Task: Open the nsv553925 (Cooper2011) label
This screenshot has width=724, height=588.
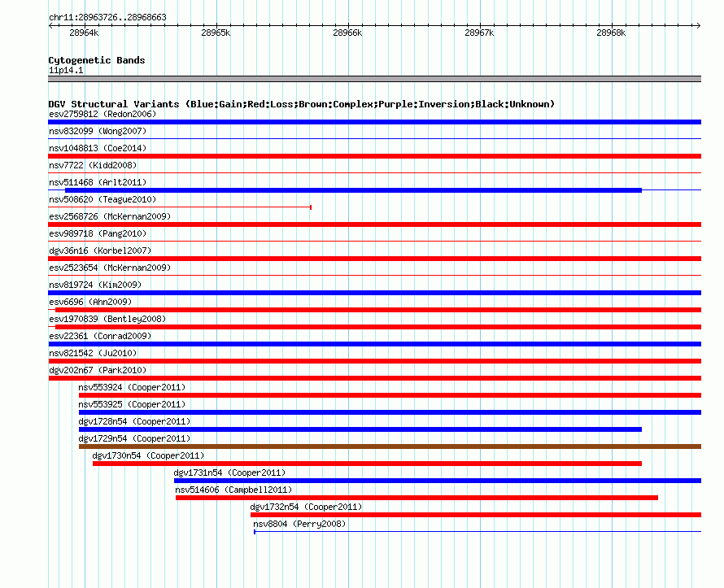Action: click(x=132, y=404)
